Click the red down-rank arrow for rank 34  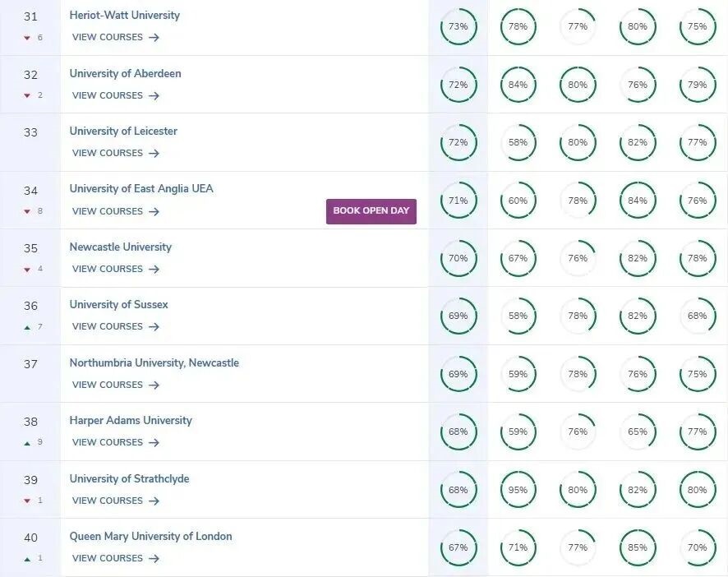coord(27,211)
